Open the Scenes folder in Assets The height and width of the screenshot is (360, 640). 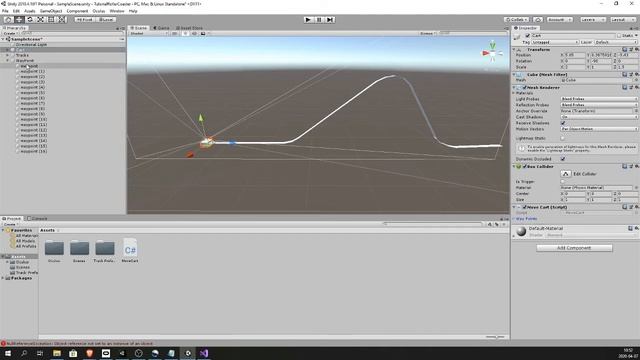click(x=79, y=251)
